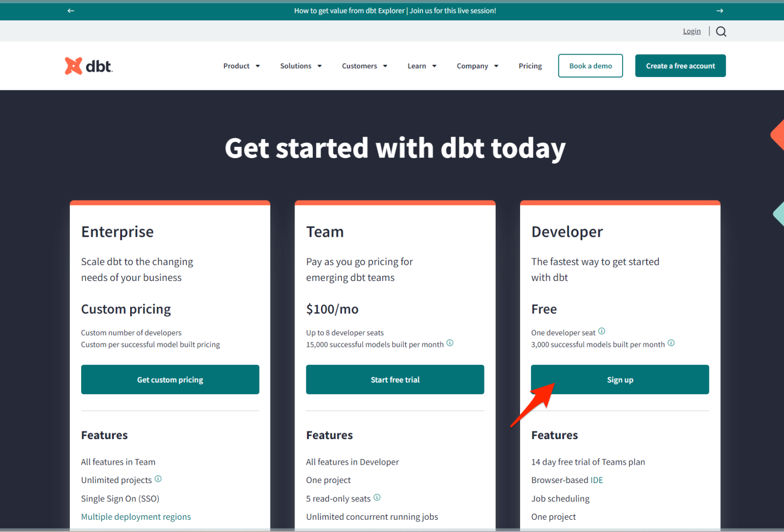Open the Login page
This screenshot has height=532, width=784.
click(692, 31)
